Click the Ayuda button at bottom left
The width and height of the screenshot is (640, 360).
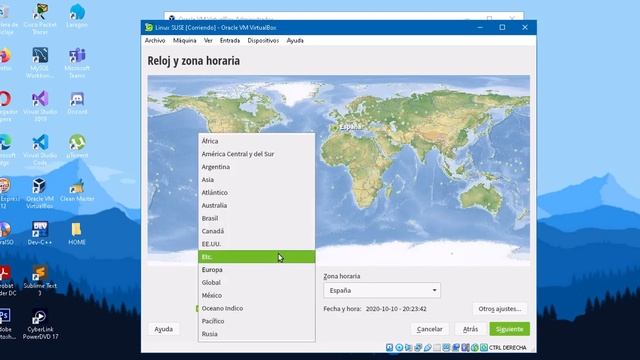(163, 329)
